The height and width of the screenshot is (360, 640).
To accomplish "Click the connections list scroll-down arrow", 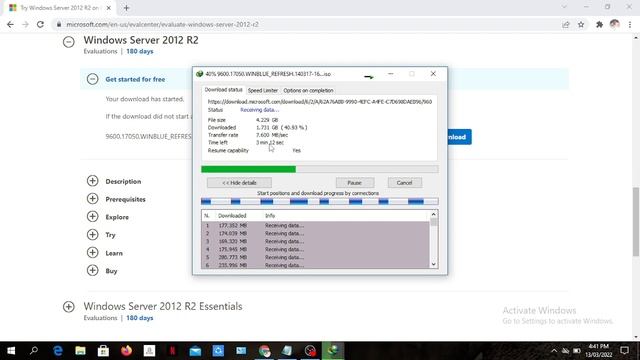I will point(433,264).
